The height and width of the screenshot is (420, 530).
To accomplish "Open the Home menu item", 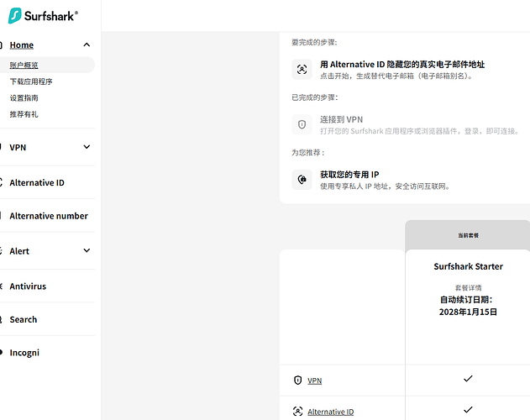I will click(22, 45).
